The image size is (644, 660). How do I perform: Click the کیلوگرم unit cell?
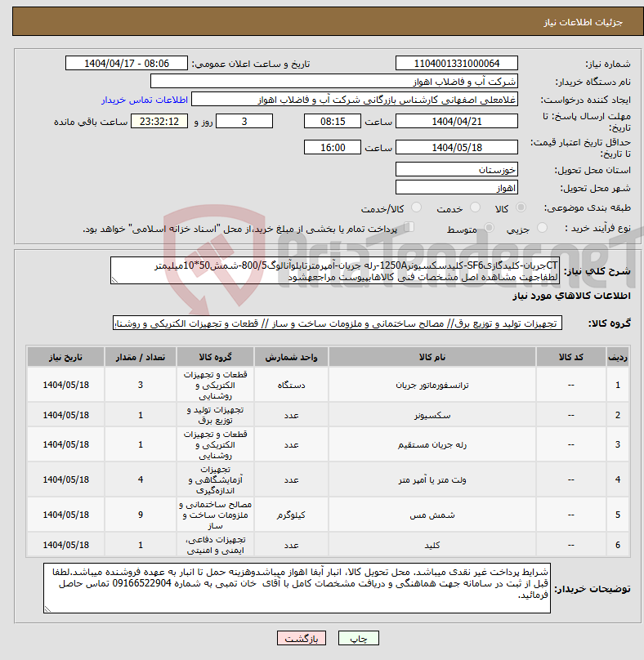pos(291,515)
